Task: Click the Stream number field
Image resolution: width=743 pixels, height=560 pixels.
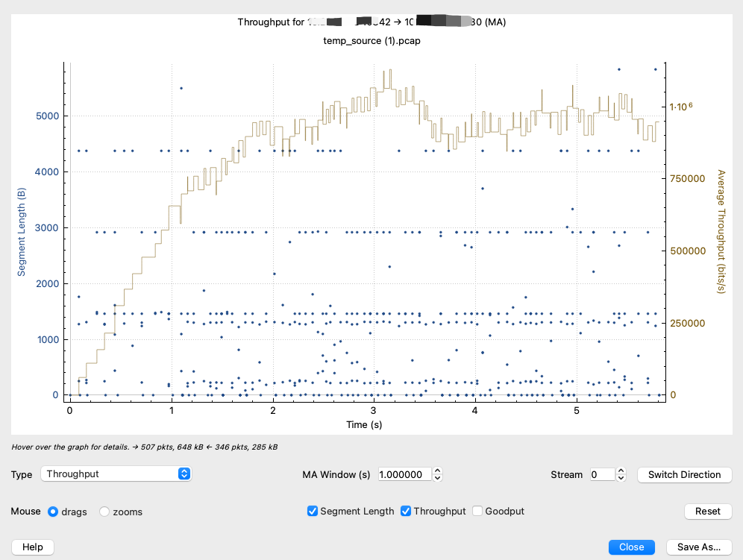Action: (x=602, y=474)
